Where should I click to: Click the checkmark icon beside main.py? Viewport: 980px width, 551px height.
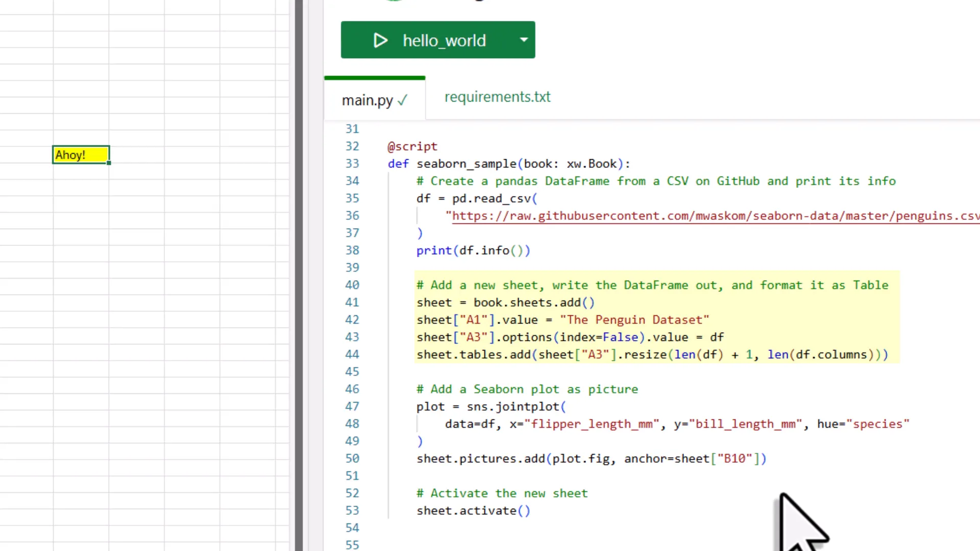(403, 101)
